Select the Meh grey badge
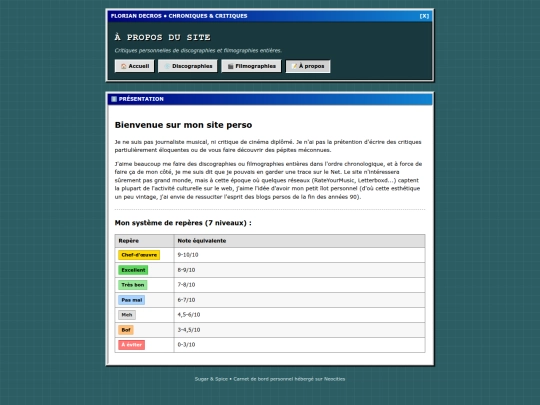The height and width of the screenshot is (405, 540). tap(127, 315)
